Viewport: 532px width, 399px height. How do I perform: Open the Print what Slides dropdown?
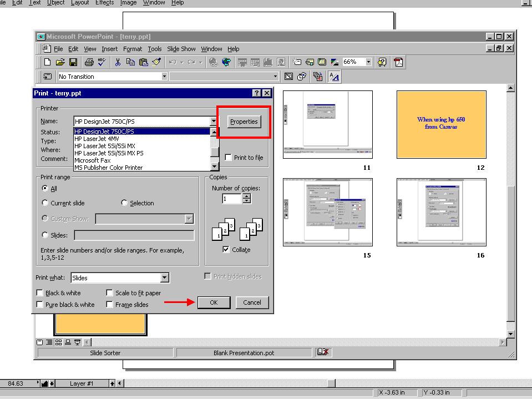[165, 278]
